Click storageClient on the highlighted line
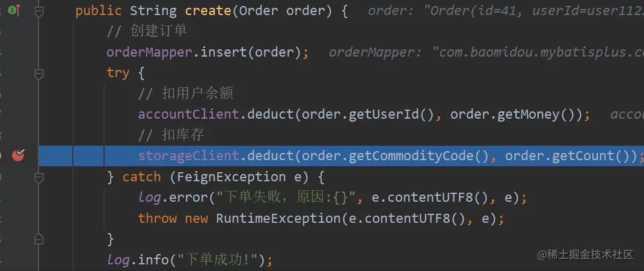The width and height of the screenshot is (644, 271). 189,156
